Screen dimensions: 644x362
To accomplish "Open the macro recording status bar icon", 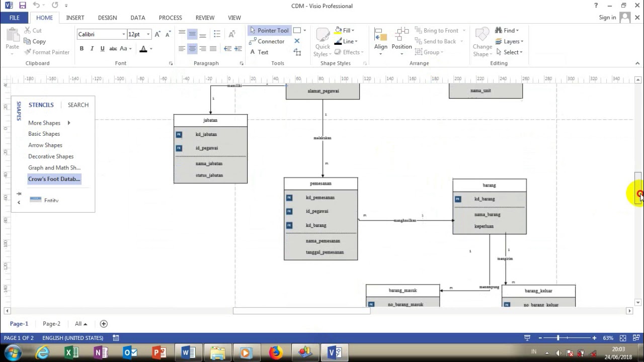I will [116, 338].
